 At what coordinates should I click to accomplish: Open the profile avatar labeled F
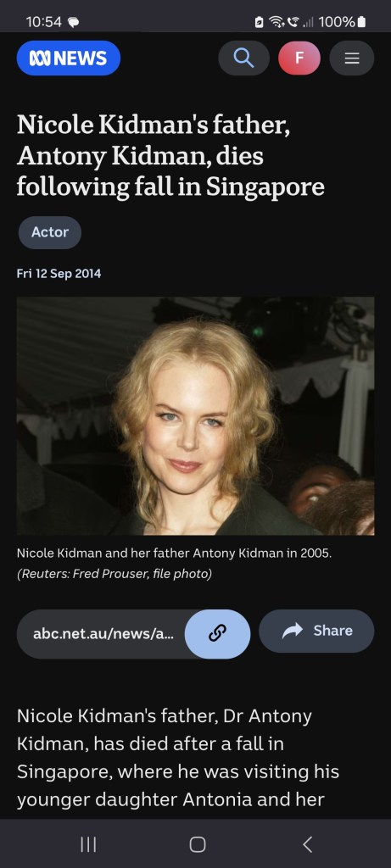(x=299, y=58)
